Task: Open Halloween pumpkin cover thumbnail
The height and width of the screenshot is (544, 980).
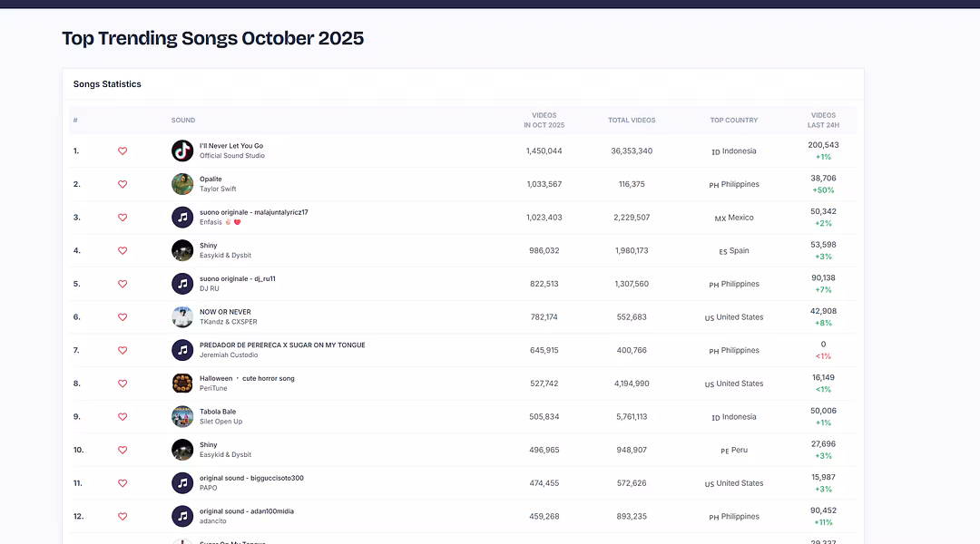Action: tap(182, 384)
